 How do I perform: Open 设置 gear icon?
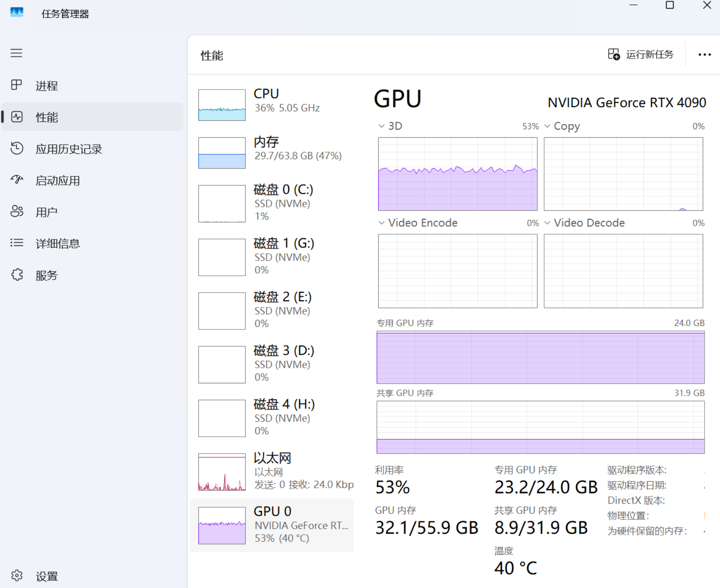coord(17,576)
